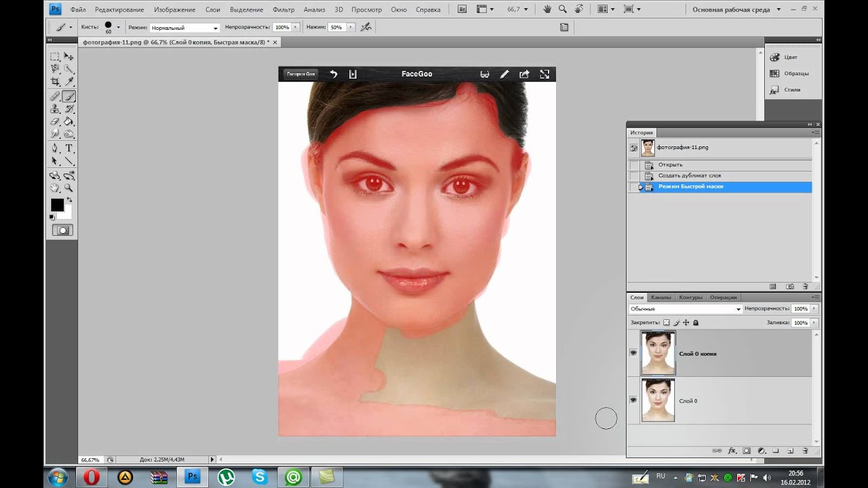Switch to the Операции tab
This screenshot has width=868, height=488.
723,298
